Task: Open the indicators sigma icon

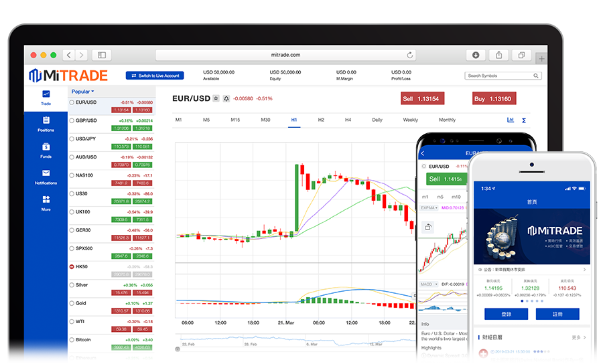Action: click(524, 120)
